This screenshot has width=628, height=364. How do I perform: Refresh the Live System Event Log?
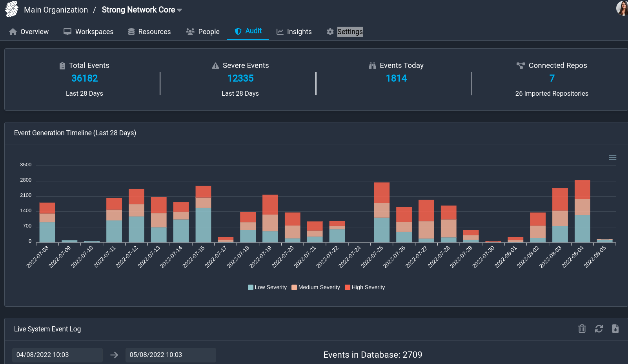pos(599,329)
